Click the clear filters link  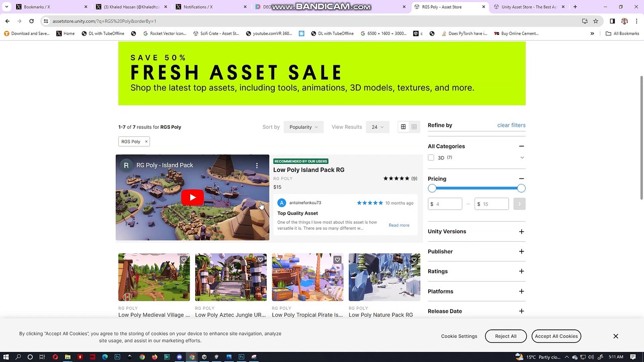point(511,125)
